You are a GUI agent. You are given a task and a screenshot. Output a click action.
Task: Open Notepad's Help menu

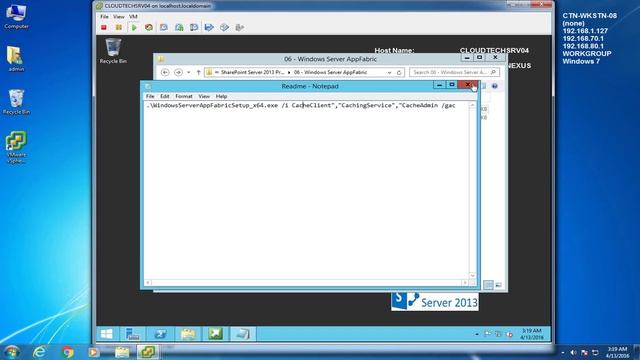[x=221, y=96]
